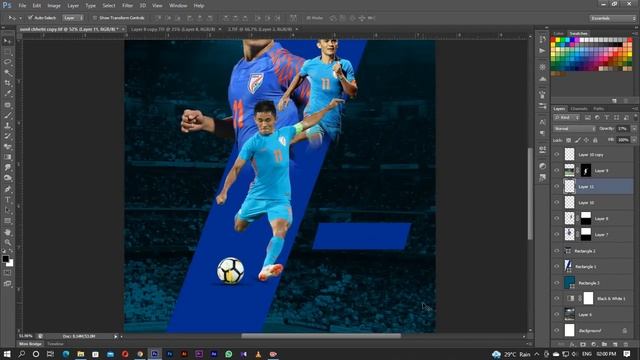
Task: Hide Layer 10 copy visibility eye
Action: pyautogui.click(x=557, y=155)
